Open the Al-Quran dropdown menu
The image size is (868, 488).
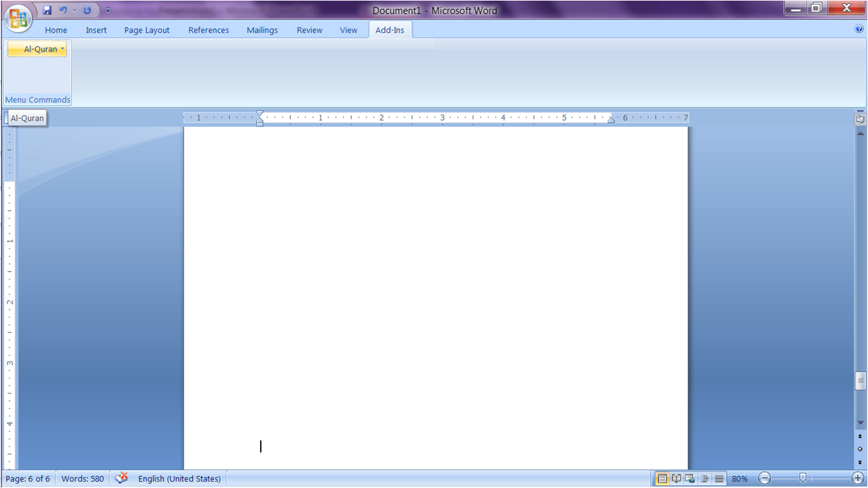37,49
